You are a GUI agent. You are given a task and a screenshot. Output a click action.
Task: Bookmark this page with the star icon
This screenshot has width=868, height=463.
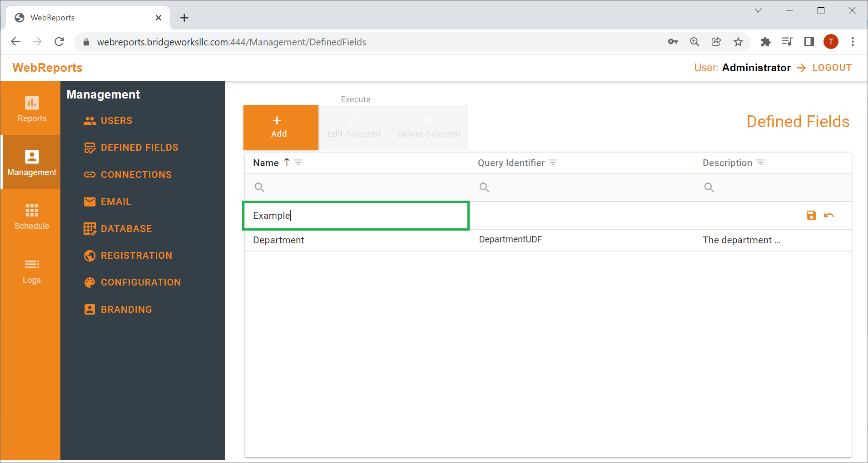[738, 42]
